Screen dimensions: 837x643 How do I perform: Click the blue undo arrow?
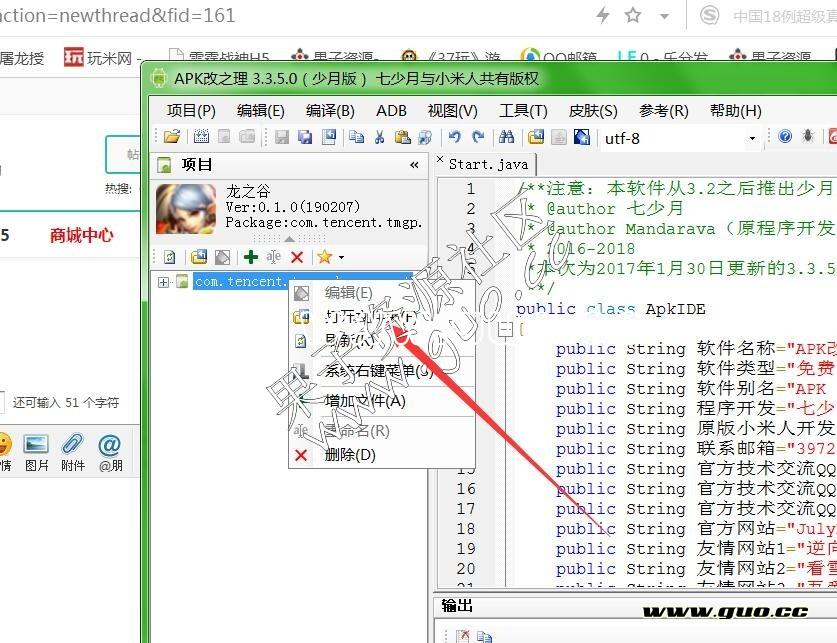coord(455,137)
